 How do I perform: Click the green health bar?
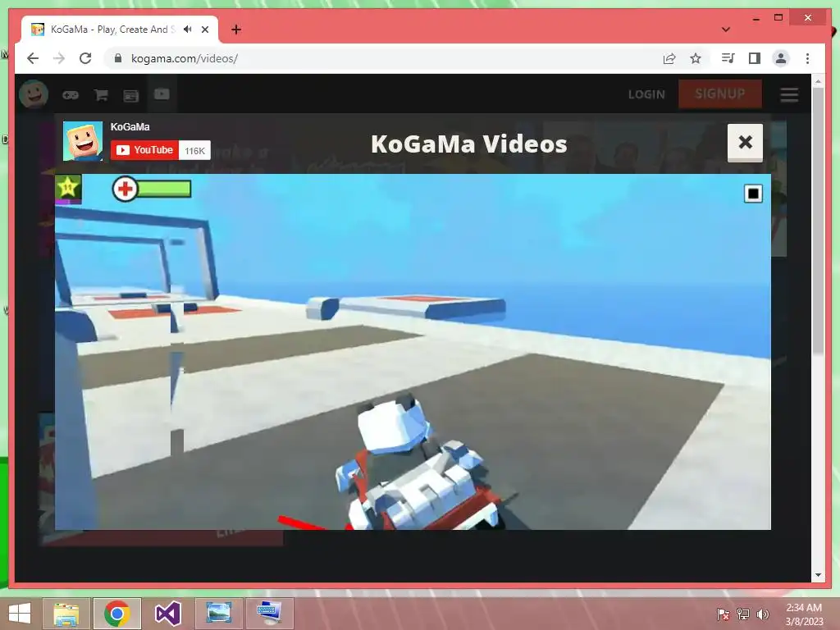164,189
